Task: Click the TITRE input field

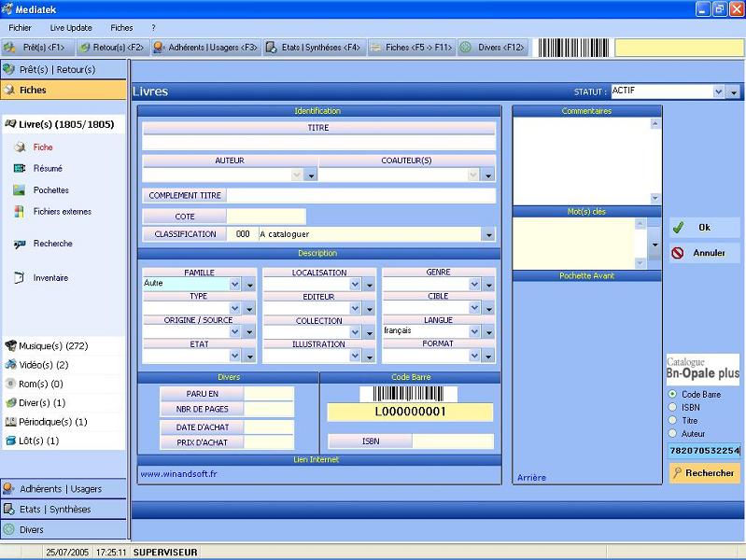Action: pyautogui.click(x=318, y=142)
